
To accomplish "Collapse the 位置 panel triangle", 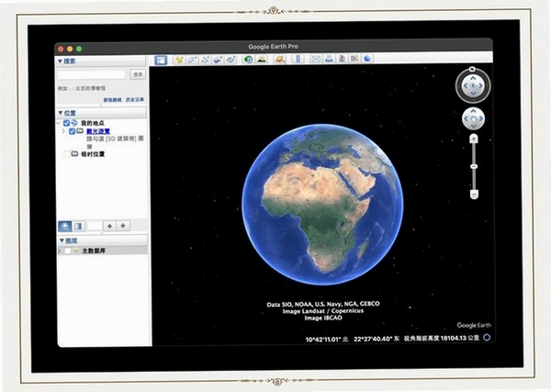I will pos(61,113).
